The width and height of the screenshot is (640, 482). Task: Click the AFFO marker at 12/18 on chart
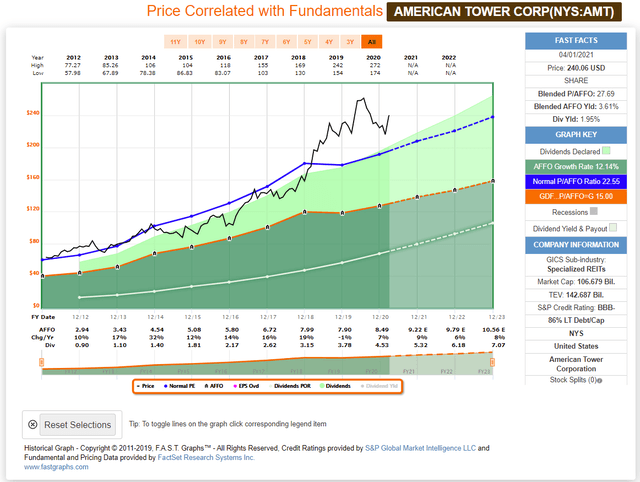tap(304, 212)
